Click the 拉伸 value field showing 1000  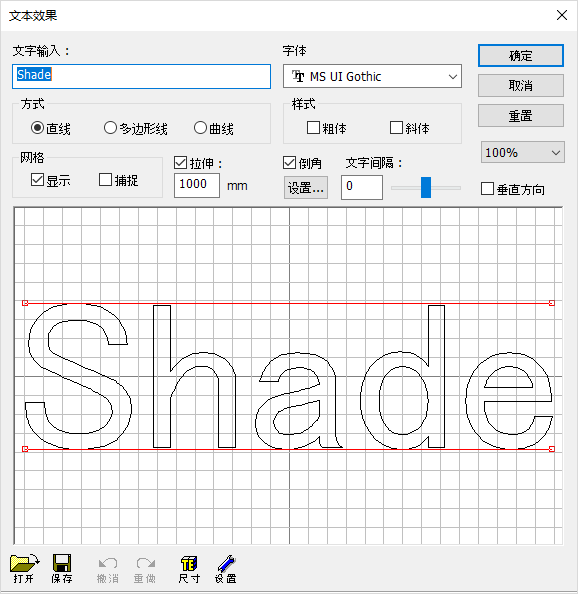click(x=197, y=185)
